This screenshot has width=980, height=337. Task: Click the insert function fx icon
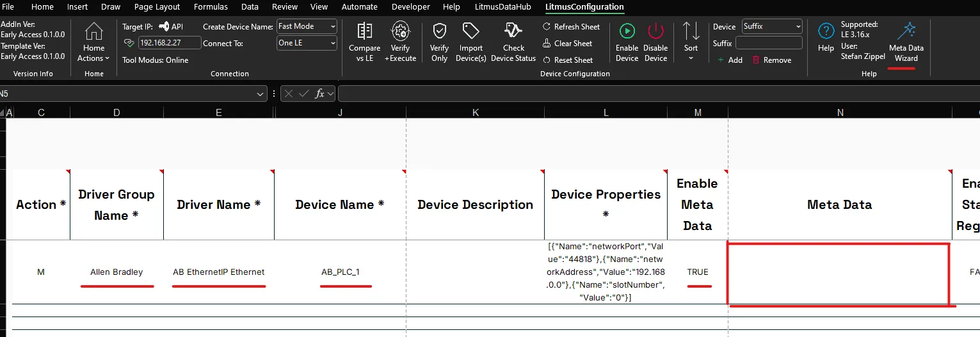tap(320, 94)
